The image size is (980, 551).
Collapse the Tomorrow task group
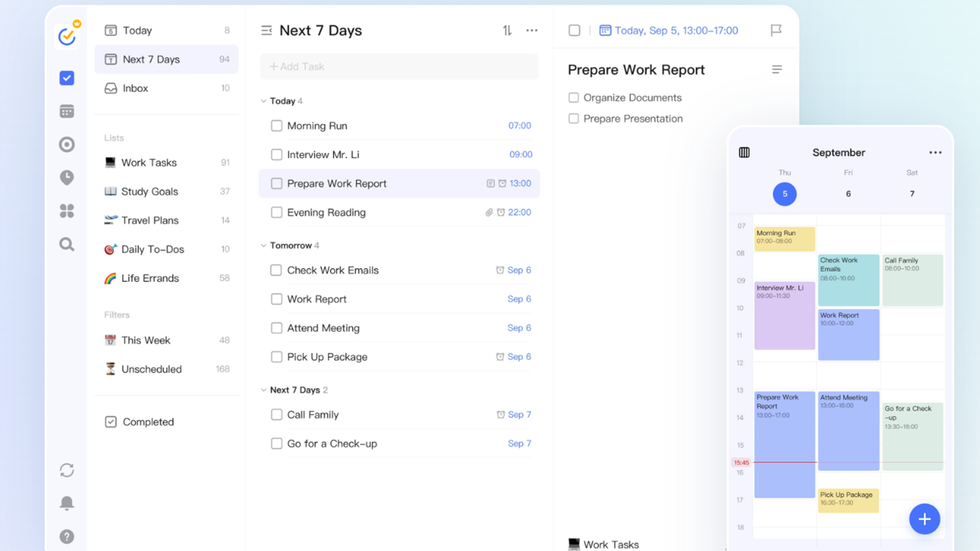point(263,245)
